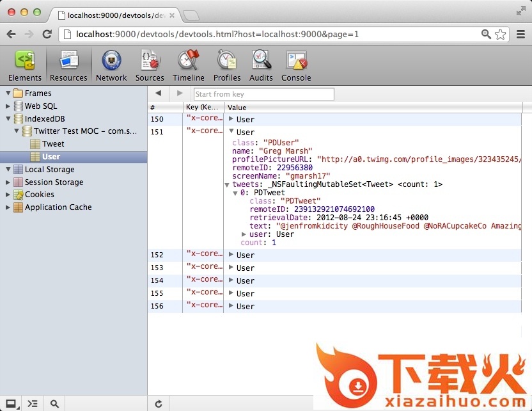
Task: Expand the Web SQL node
Action: [x=8, y=106]
